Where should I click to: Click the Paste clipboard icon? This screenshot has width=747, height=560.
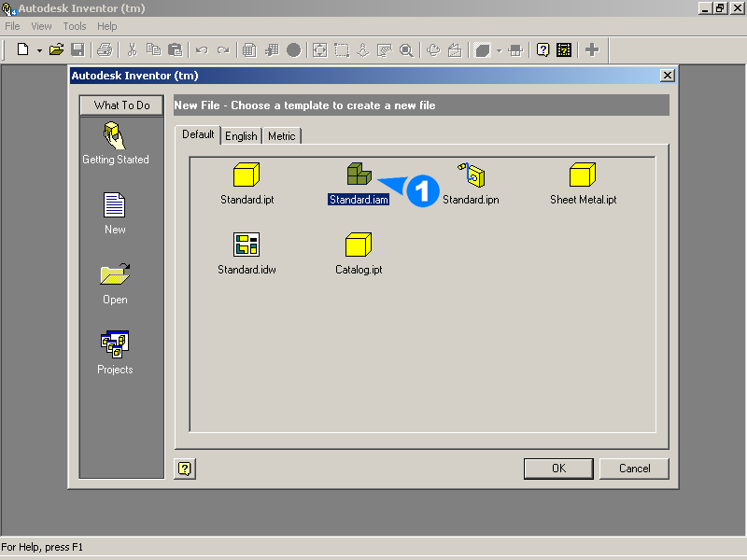coord(176,49)
